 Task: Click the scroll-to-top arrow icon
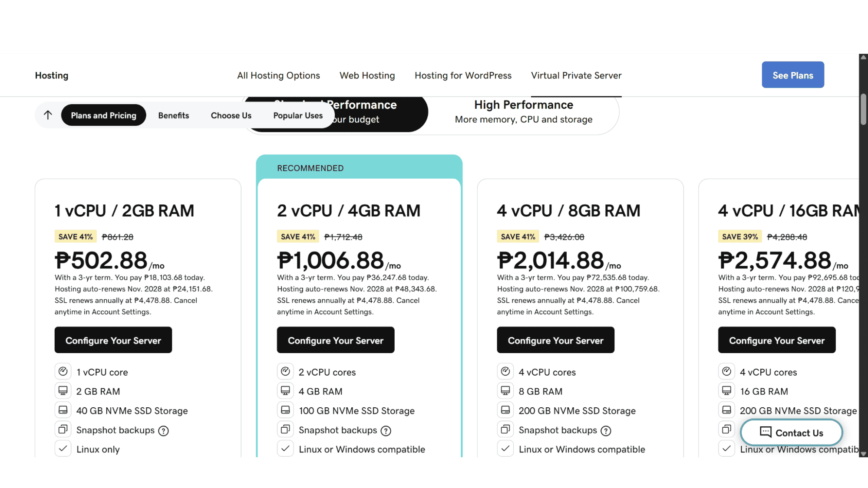click(47, 115)
